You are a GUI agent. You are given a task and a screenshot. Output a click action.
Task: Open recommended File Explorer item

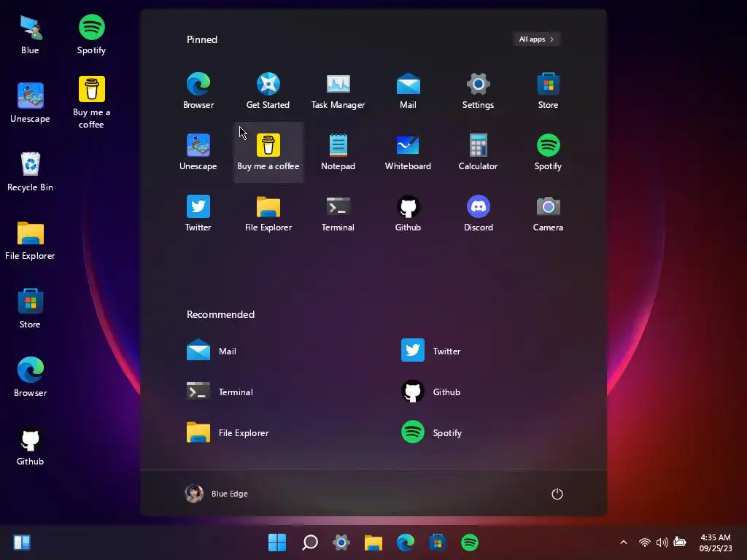tap(228, 433)
